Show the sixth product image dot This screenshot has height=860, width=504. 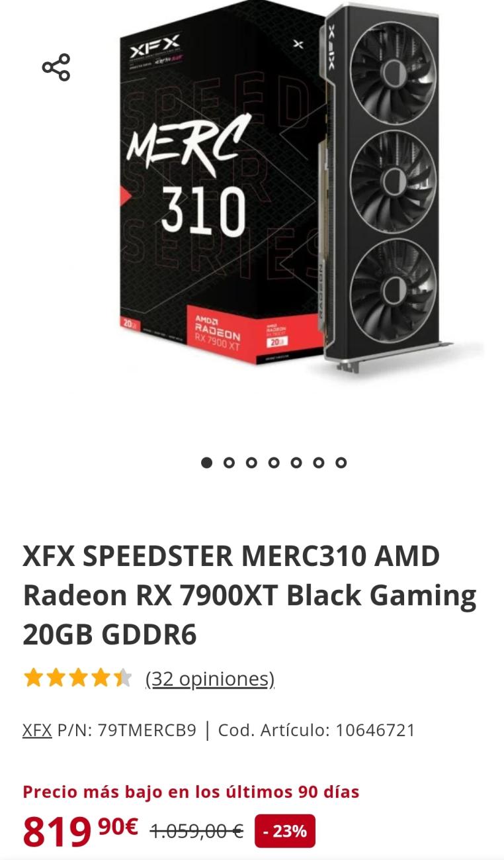[319, 463]
